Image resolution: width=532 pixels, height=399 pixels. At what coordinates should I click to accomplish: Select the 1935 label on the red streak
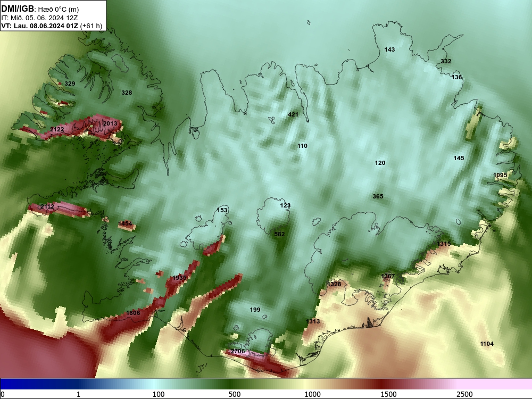click(x=179, y=278)
